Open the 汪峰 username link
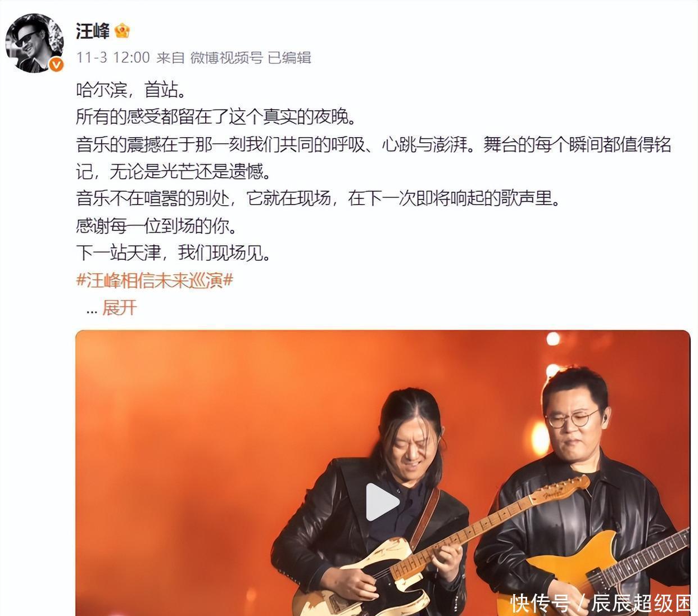This screenshot has width=698, height=616. (93, 31)
